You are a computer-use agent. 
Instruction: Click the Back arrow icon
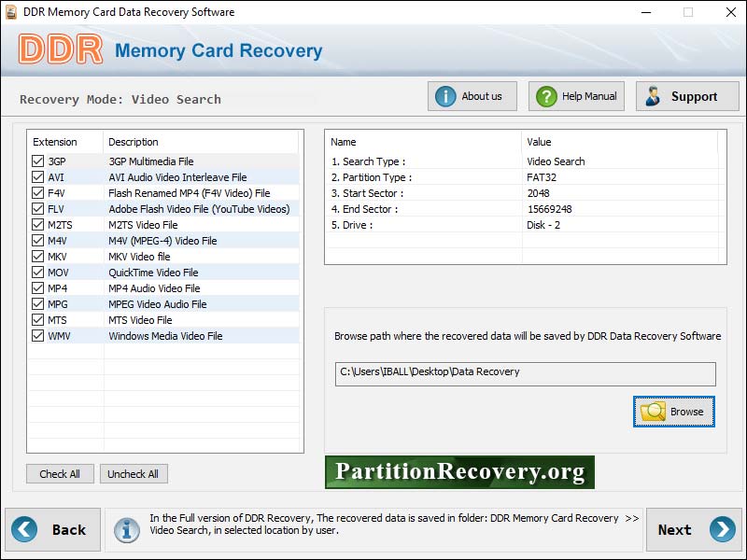pos(24,529)
